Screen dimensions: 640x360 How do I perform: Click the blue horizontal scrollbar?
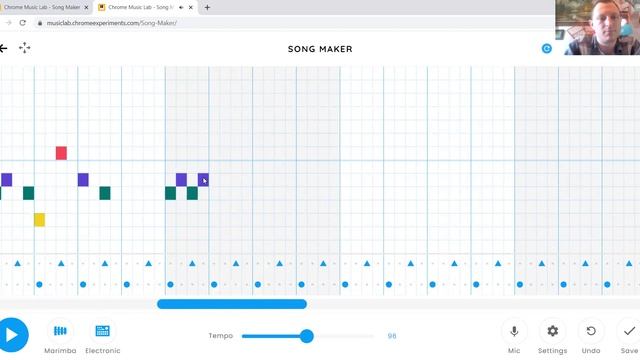(x=232, y=304)
